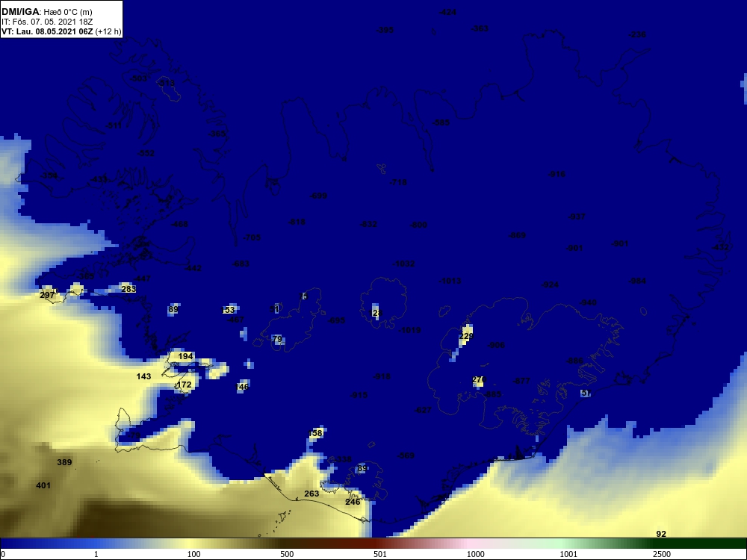This screenshot has width=747, height=560.
Task: Click the map value 146
Action: (x=243, y=387)
